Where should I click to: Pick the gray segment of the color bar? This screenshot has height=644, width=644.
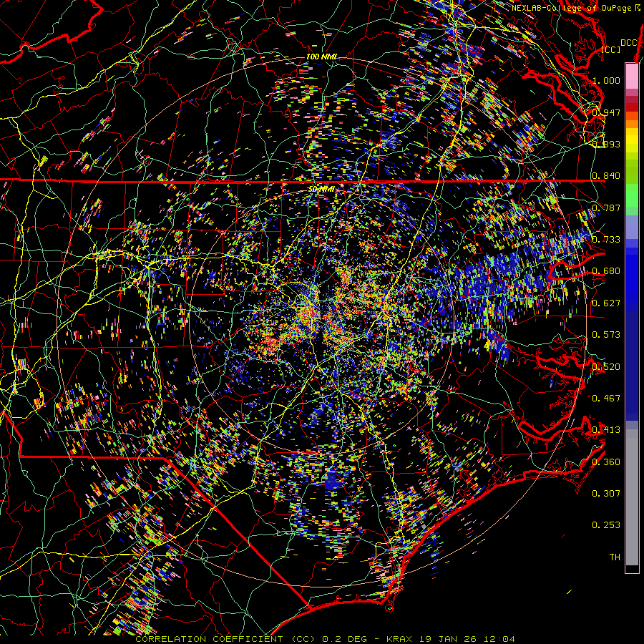(x=632, y=497)
